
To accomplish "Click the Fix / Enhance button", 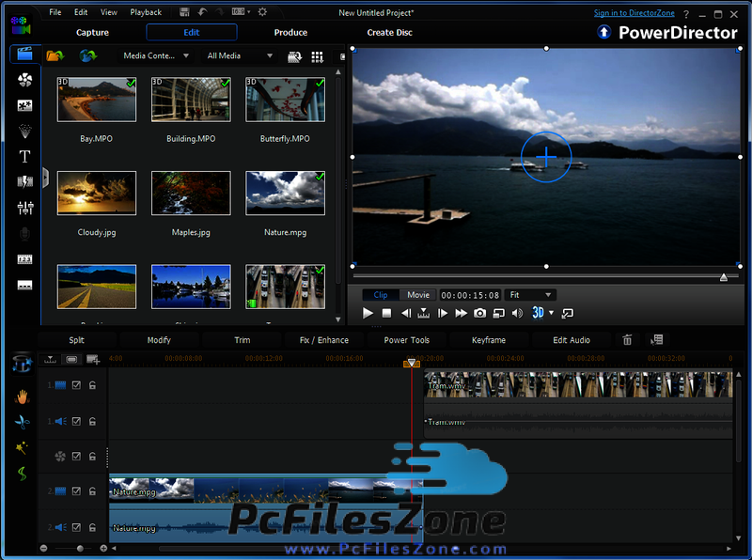I will (323, 340).
